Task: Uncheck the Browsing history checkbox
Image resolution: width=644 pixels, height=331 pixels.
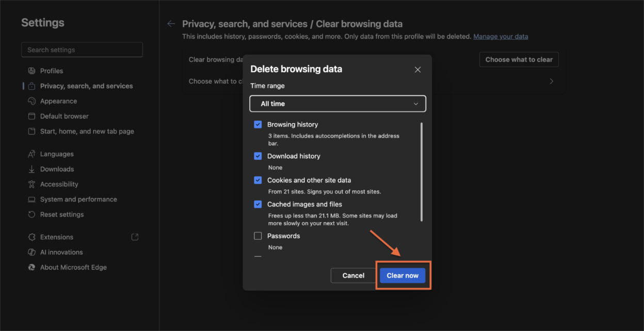Action: (x=258, y=124)
